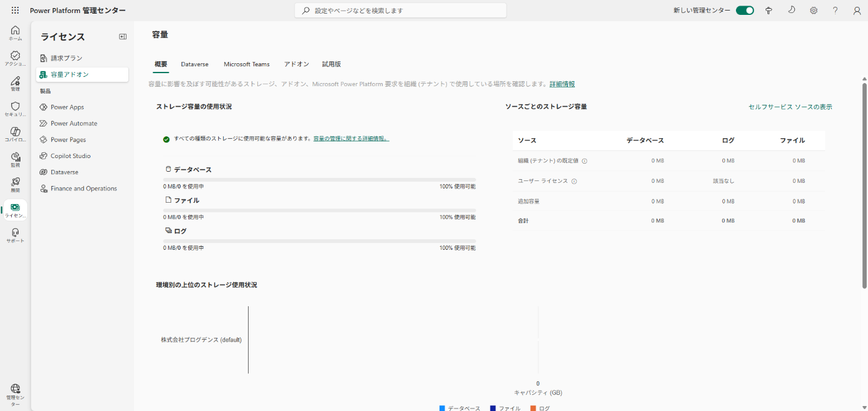The height and width of the screenshot is (411, 868).
Task: Switch to Dataverse tab
Action: (195, 64)
